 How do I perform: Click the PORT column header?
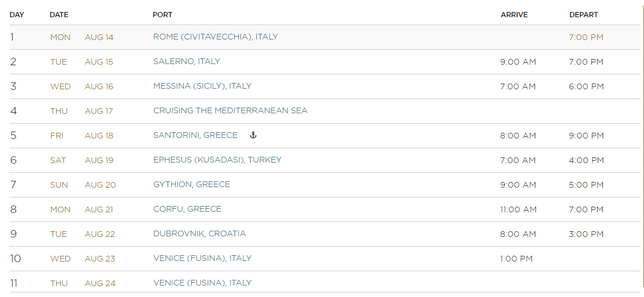click(x=162, y=15)
